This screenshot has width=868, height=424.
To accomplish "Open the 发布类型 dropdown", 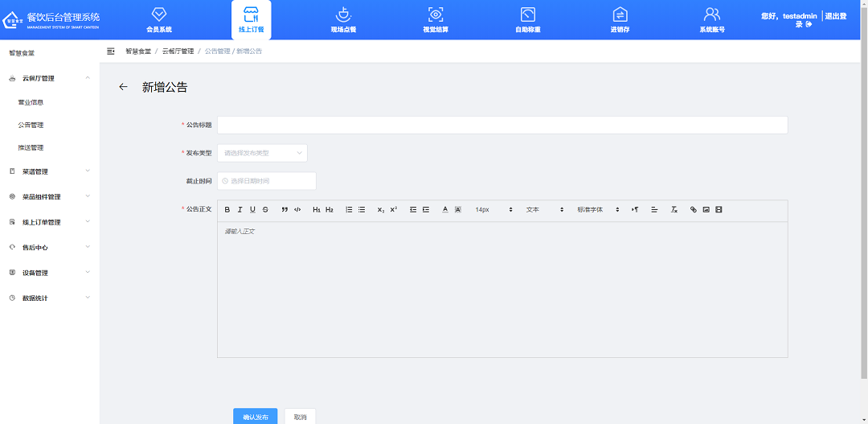I will coord(262,153).
